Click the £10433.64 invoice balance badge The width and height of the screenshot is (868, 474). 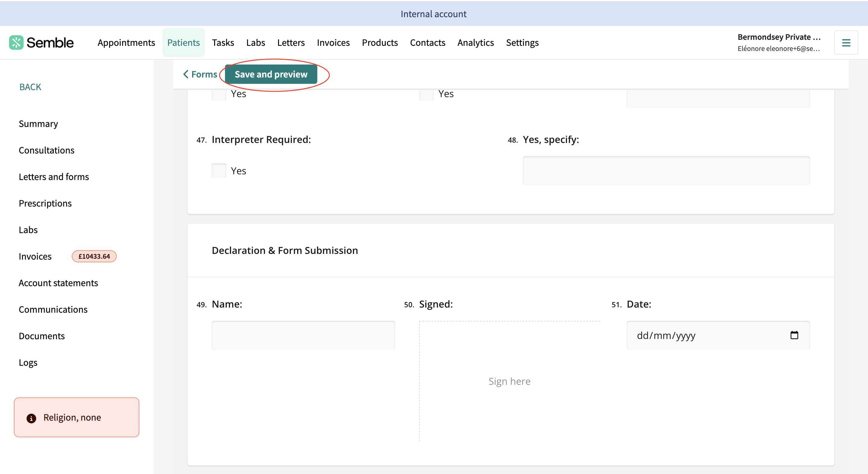coord(94,256)
